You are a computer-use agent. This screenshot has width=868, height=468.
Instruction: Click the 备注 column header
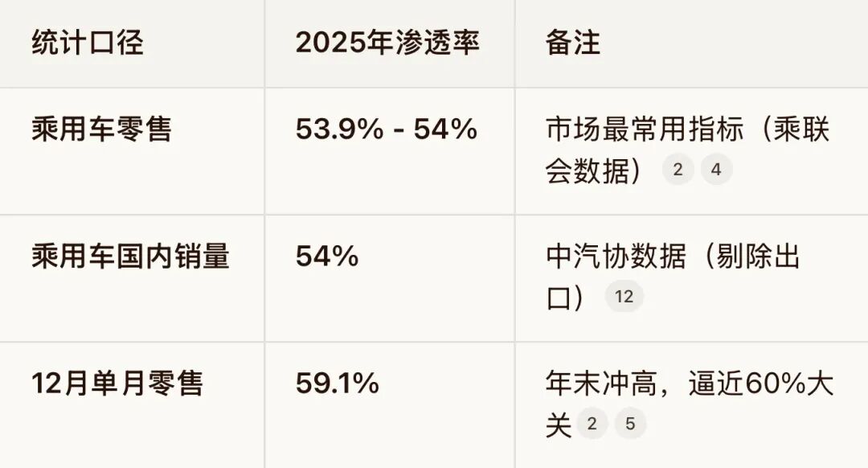[572, 43]
